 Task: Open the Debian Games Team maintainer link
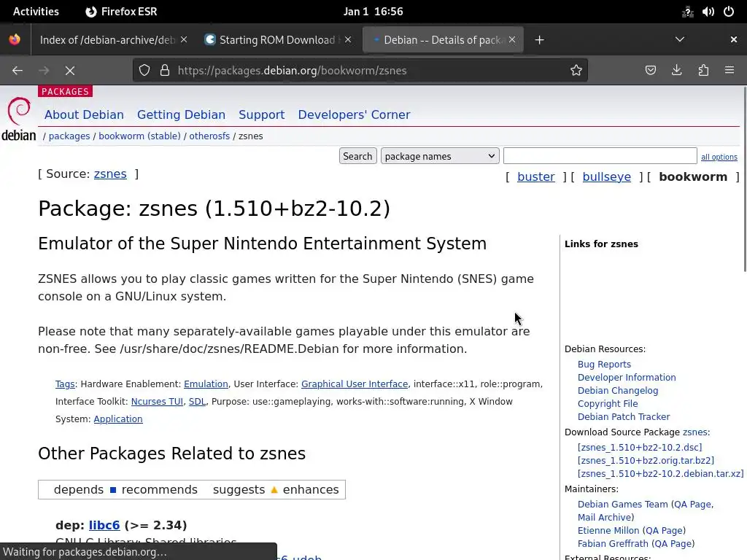(623, 505)
